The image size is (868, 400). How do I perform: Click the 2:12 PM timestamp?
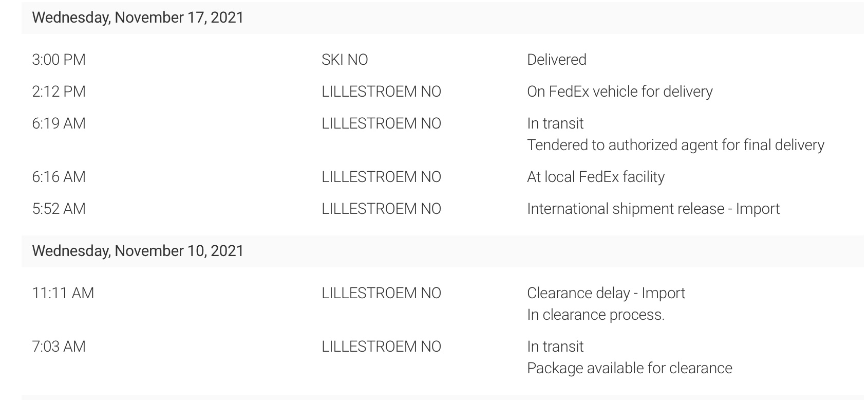[59, 92]
